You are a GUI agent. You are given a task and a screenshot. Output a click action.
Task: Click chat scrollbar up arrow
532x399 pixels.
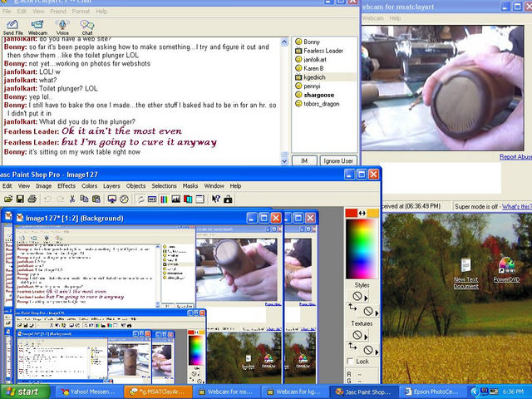[284, 42]
